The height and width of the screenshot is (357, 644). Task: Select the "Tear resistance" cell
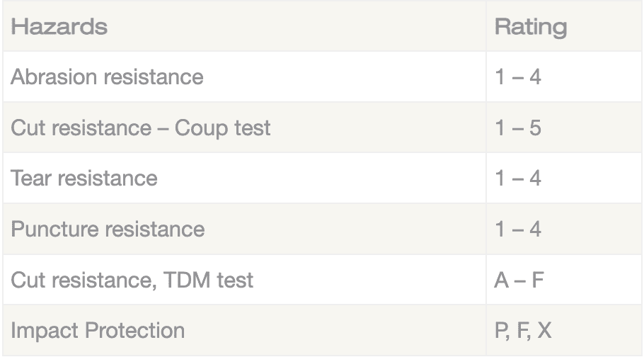pyautogui.click(x=84, y=178)
